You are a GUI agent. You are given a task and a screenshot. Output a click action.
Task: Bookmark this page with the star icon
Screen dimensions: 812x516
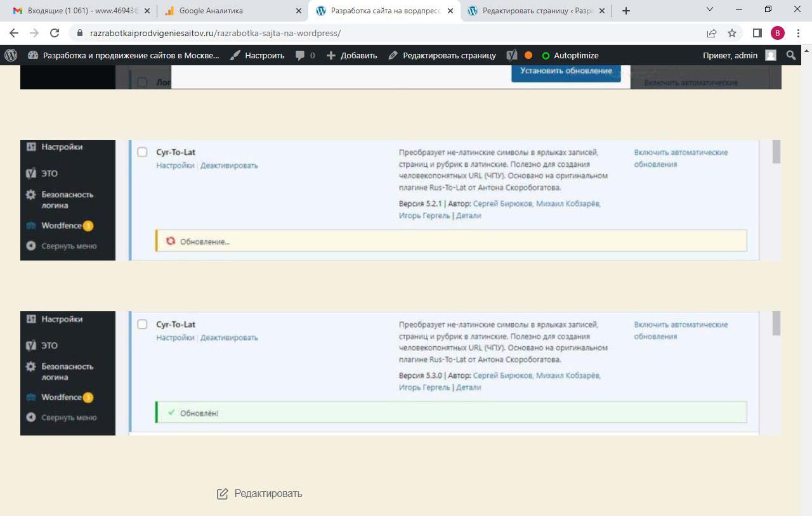[x=732, y=33]
